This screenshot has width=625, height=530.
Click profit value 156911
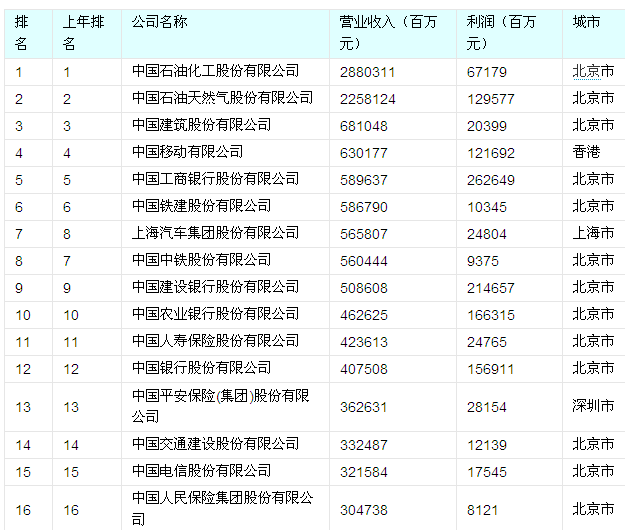490,369
